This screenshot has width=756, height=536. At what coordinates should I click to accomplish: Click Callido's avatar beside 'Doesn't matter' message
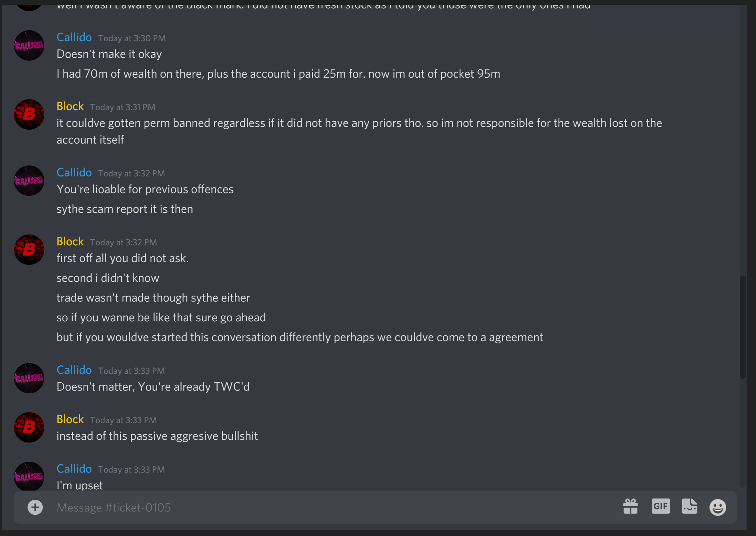pos(29,378)
